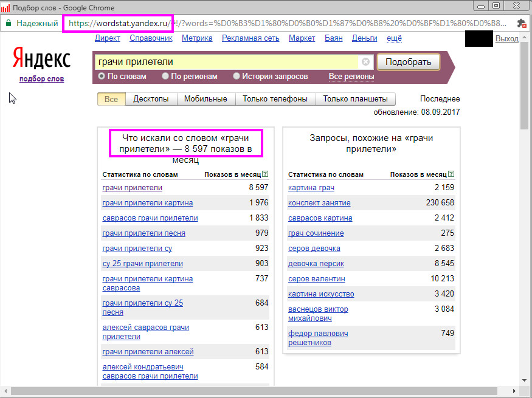Click the horizontal scrollbar left arrow
The image size is (532, 398).
point(5,391)
